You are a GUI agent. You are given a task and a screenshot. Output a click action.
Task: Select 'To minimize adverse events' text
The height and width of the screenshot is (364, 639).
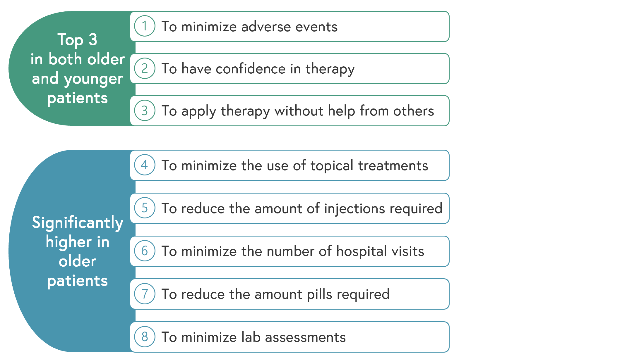[x=249, y=27]
